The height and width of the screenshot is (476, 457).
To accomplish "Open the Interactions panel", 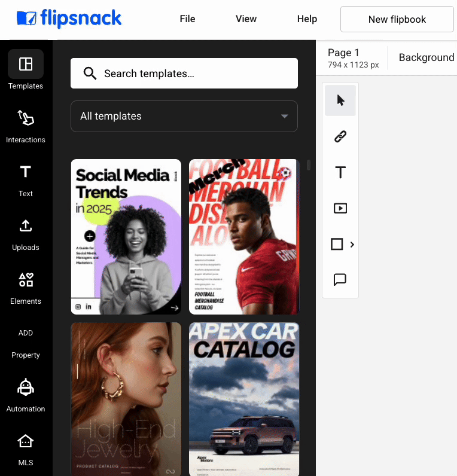I will point(26,126).
